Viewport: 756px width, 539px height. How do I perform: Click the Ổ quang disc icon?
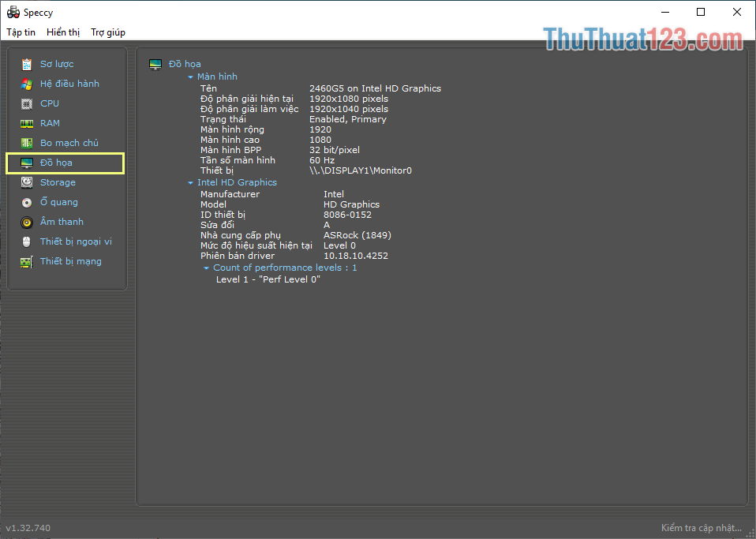27,203
